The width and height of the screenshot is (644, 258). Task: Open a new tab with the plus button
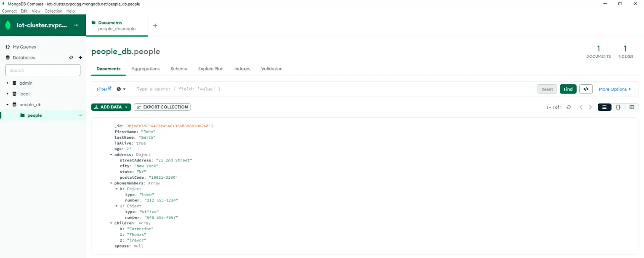click(155, 25)
